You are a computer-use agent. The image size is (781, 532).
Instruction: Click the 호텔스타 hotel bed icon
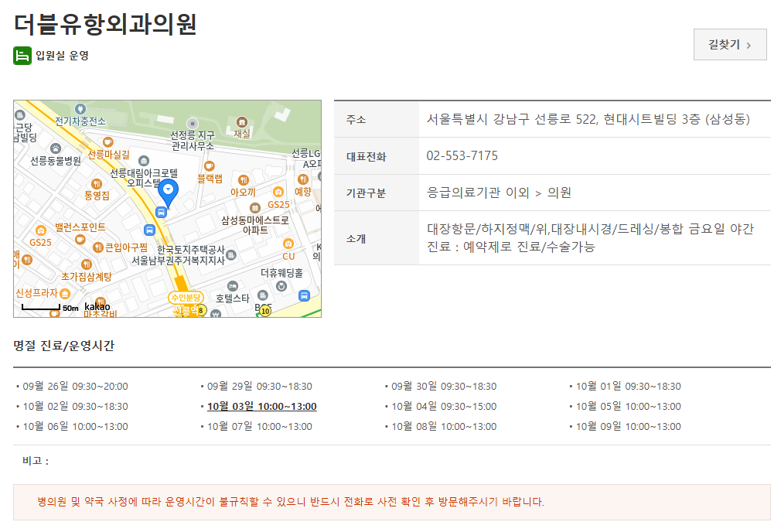point(233,286)
